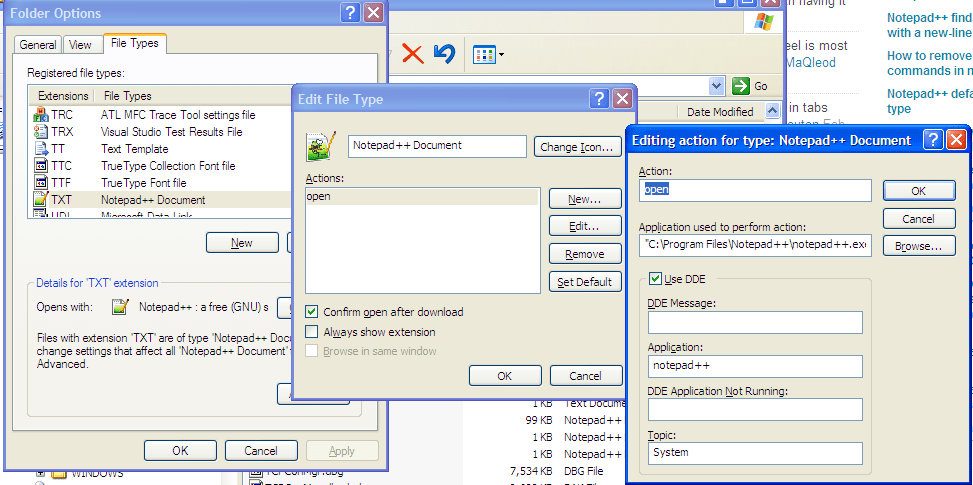973x485 pixels.
Task: Click Cancel in Editing action dialog
Action: pos(919,218)
